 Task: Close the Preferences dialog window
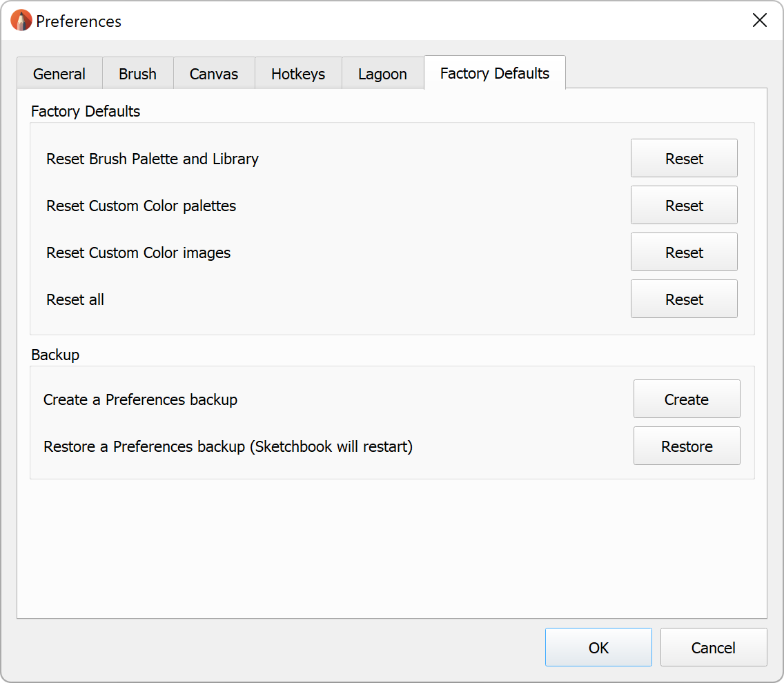coord(759,21)
